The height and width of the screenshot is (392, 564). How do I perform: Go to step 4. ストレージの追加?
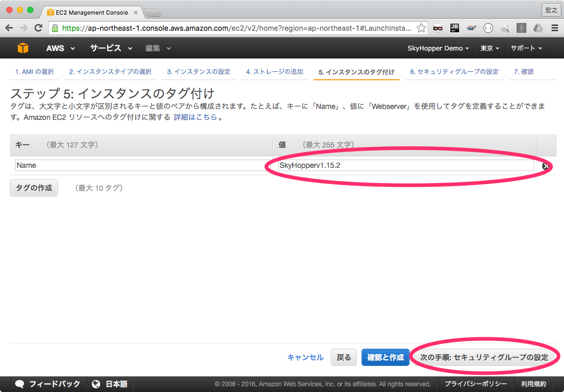pyautogui.click(x=275, y=72)
